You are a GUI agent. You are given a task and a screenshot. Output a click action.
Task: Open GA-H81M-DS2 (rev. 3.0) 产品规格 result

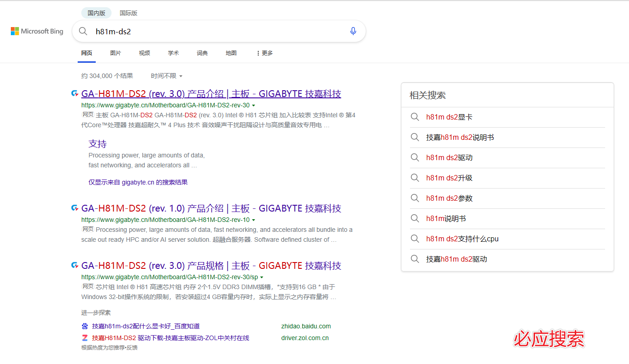click(x=211, y=266)
